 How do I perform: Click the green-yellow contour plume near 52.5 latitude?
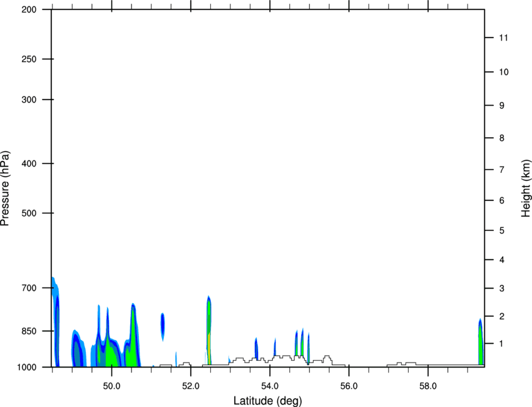pyautogui.click(x=209, y=331)
